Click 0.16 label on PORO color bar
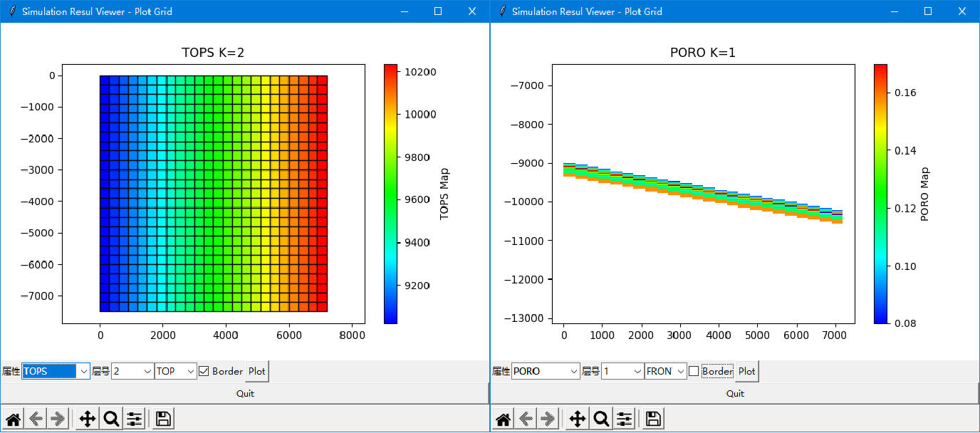Screen dimensions: 980x433 [905, 93]
